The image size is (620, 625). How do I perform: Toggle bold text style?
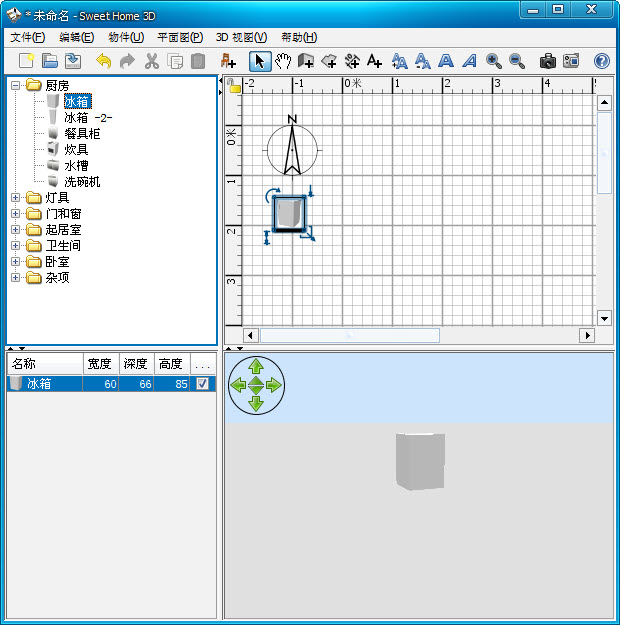tap(446, 61)
